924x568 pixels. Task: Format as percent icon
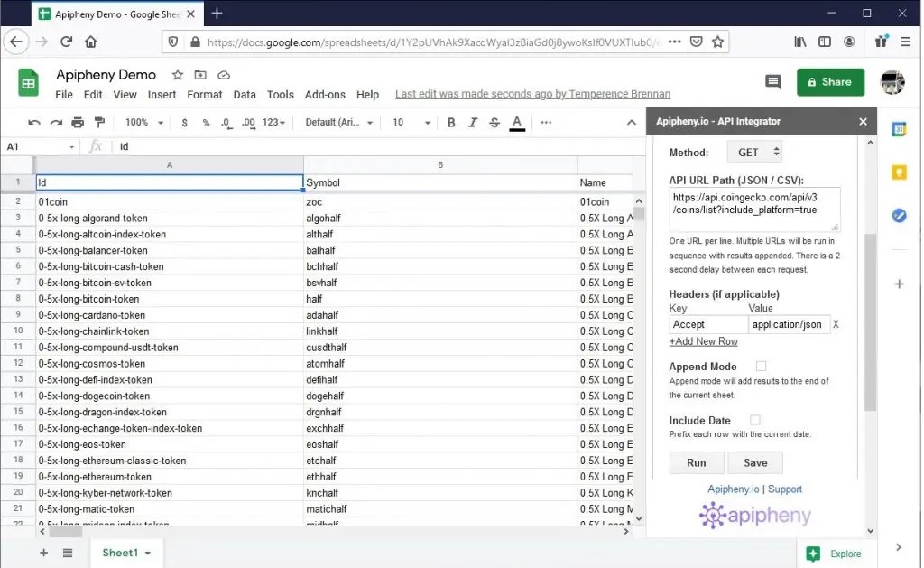206,123
